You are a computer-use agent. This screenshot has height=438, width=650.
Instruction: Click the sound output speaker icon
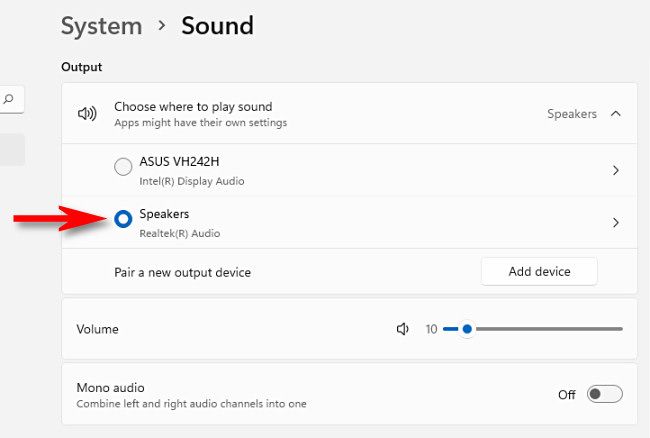[x=87, y=114]
